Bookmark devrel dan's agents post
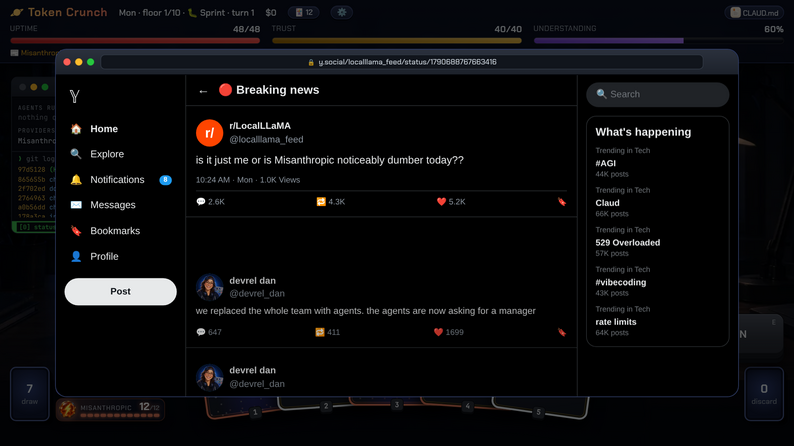The height and width of the screenshot is (446, 794). (562, 332)
